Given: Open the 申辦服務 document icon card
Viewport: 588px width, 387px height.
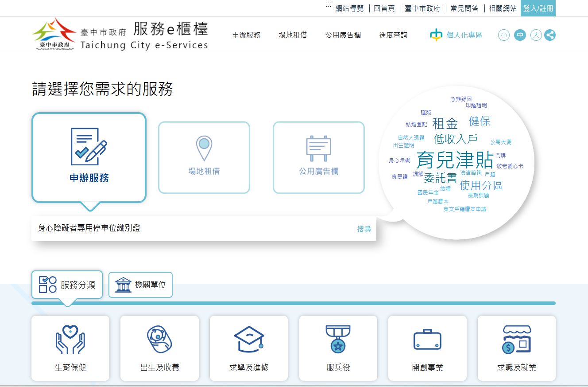Looking at the screenshot, I should pyautogui.click(x=89, y=157).
